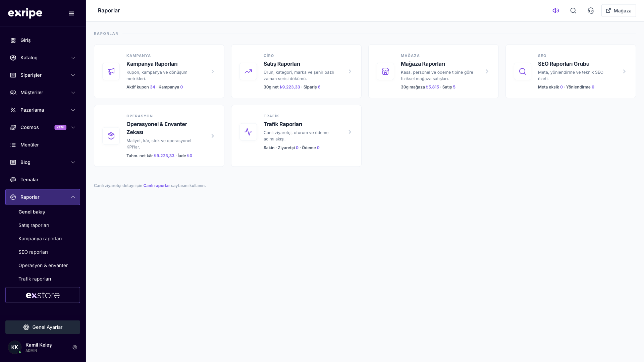Collapse the Raporlar menu chevron
Viewport: 644px width, 362px height.
point(73,197)
